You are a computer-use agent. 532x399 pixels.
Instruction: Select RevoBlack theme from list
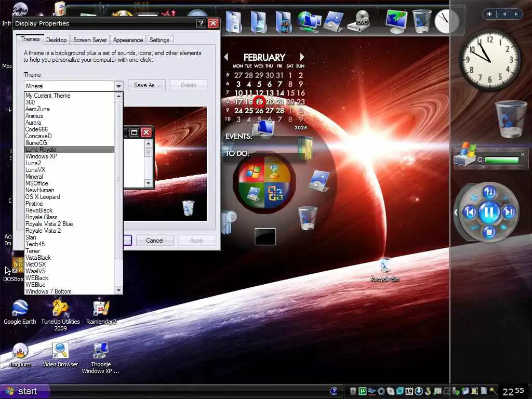[69, 210]
